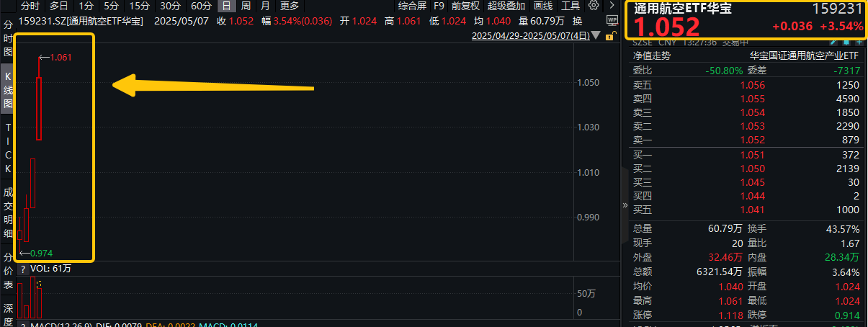Click the 卖四 price 1.055
The height and width of the screenshot is (327, 868).
point(752,99)
